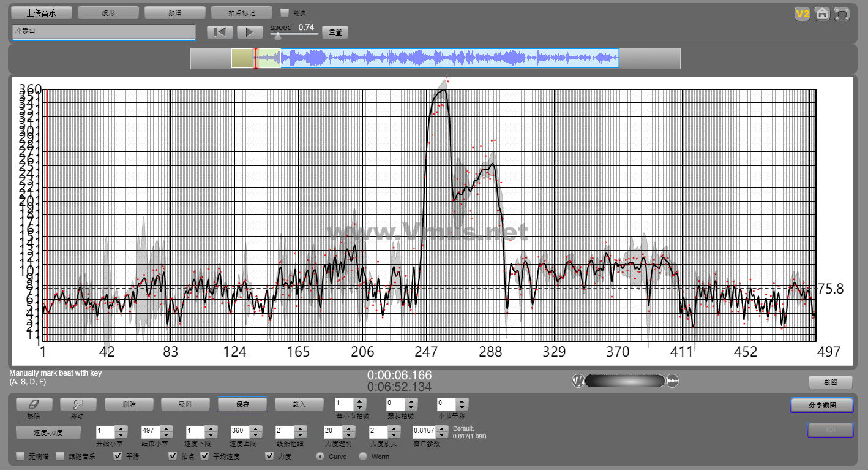
Task: Uncheck the 平均速度 checkbox
Action: pyautogui.click(x=204, y=456)
